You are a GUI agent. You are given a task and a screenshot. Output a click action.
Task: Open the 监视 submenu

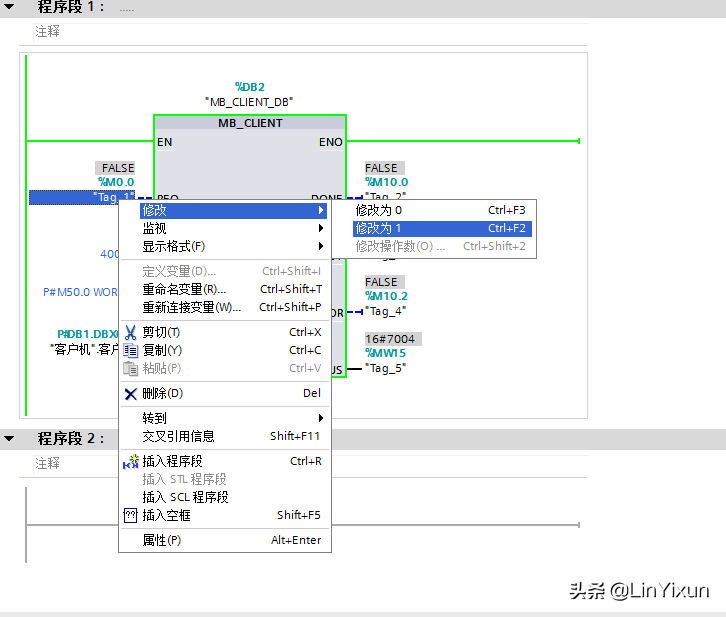click(x=233, y=228)
